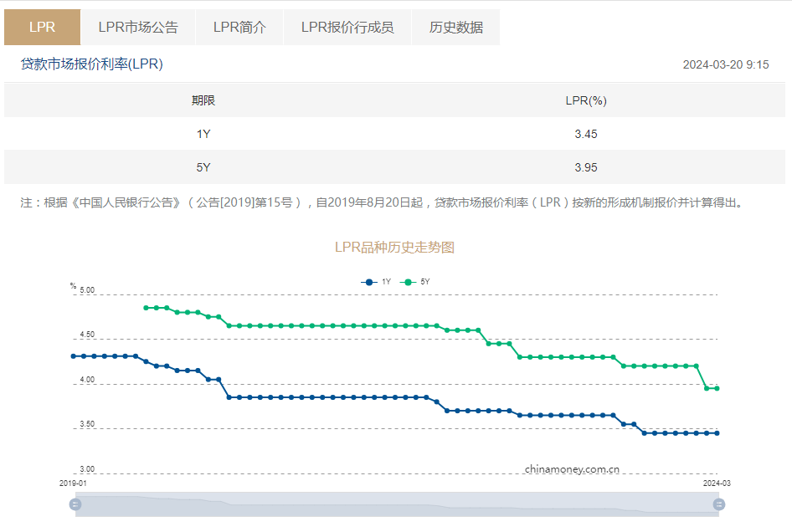The width and height of the screenshot is (792, 532).
Task: Click the last 1Y data point
Action: [717, 433]
